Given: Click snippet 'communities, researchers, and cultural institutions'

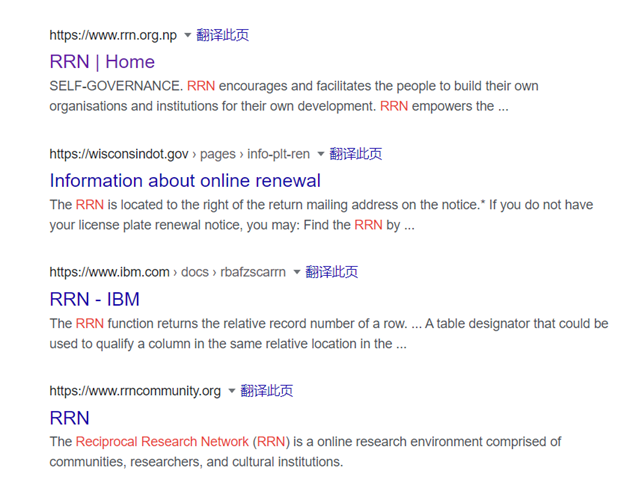Looking at the screenshot, I should [196, 462].
